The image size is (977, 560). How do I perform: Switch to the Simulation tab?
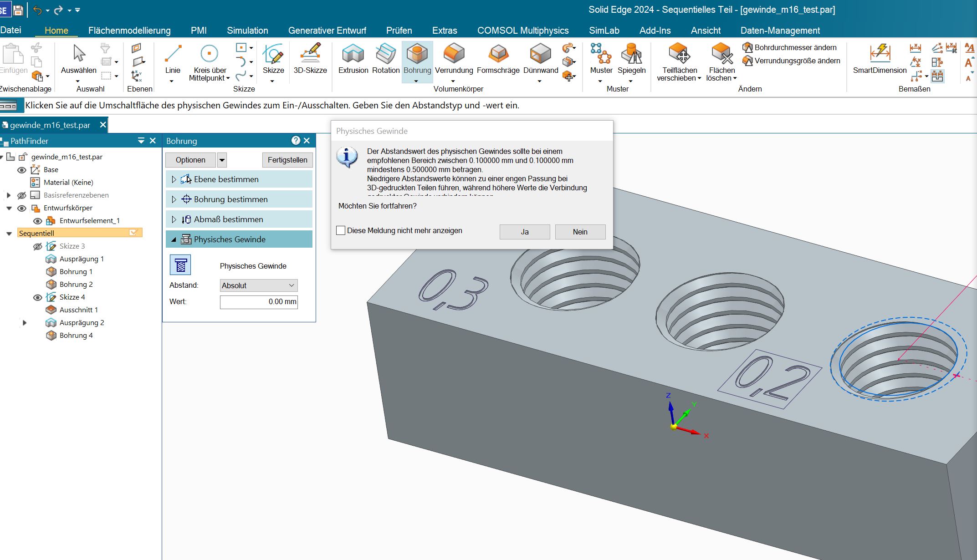(247, 31)
